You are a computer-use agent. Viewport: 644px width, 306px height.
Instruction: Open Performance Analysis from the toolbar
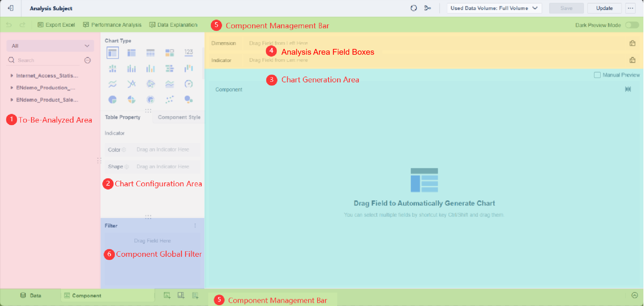112,24
